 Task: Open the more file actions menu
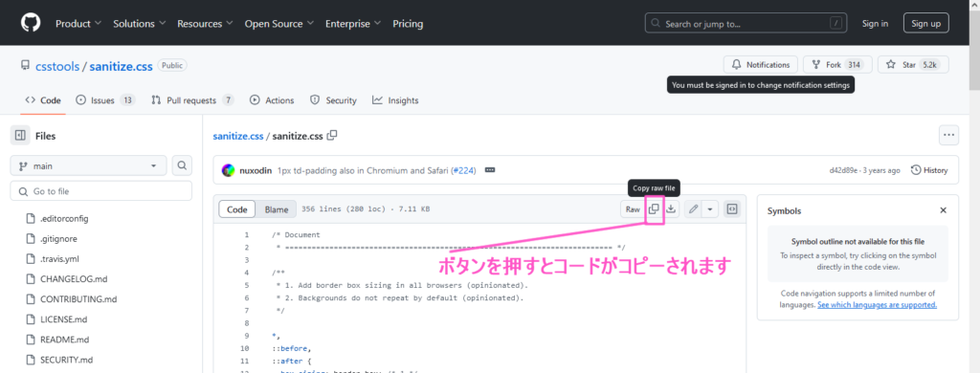pyautogui.click(x=948, y=135)
